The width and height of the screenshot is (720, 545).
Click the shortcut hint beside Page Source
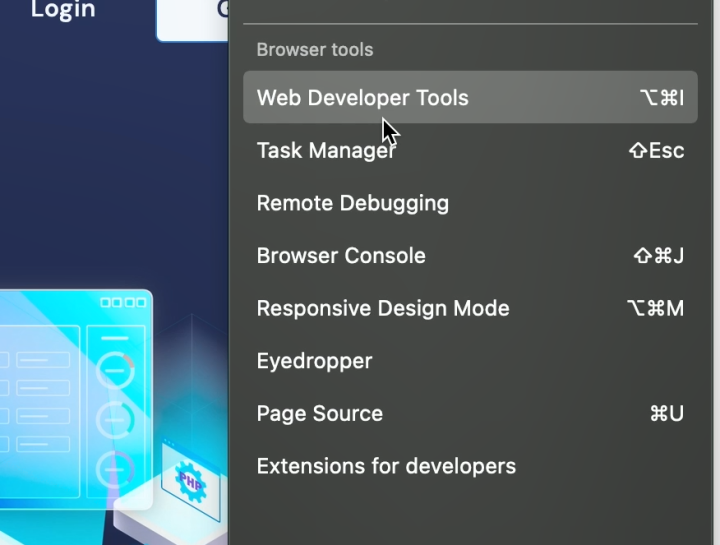click(x=666, y=414)
